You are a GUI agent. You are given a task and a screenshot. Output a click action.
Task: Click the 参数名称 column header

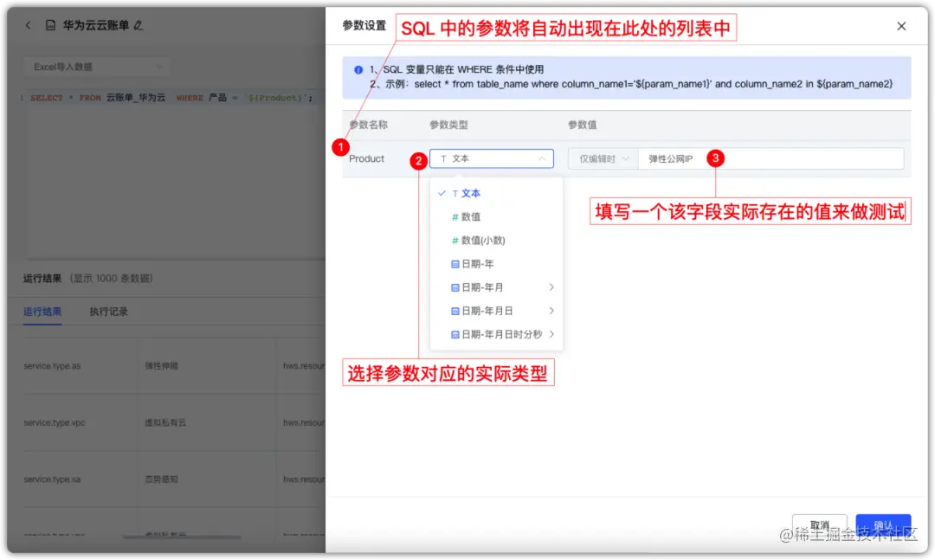368,125
